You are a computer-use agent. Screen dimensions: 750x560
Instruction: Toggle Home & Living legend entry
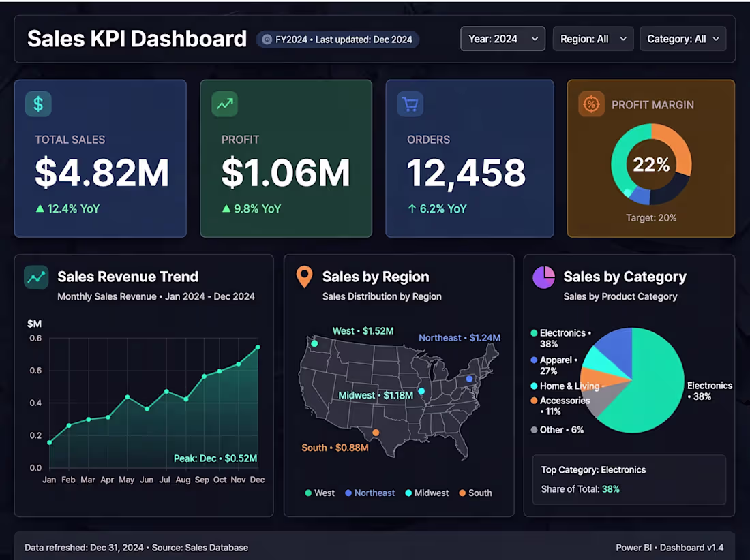565,386
